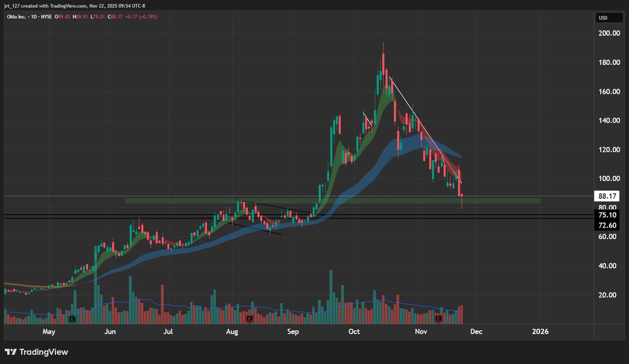Click the E badge on the volume bars near Aug
Viewport: 629px width, 364px height.
point(250,318)
